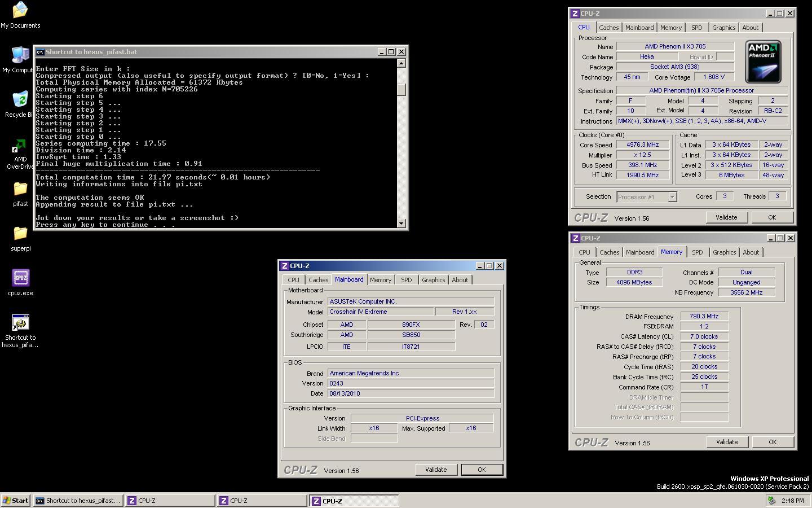The image size is (812, 508).
Task: Open Memory tab in top CPU-Z window
Action: click(x=671, y=28)
